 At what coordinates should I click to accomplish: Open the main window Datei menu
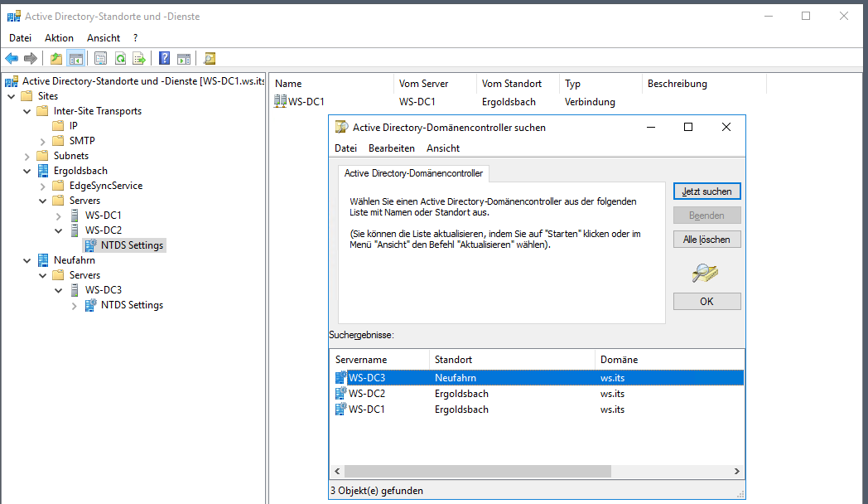coord(20,37)
